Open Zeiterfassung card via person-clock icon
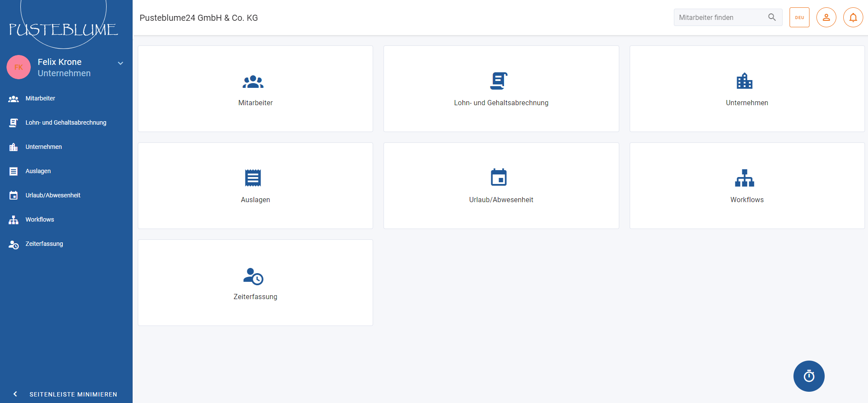Image resolution: width=868 pixels, height=403 pixels. tap(254, 276)
